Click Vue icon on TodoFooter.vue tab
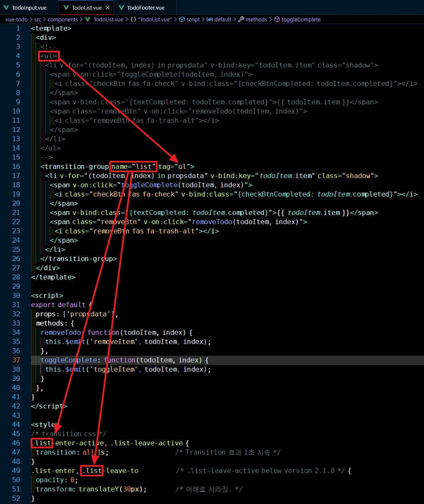Image resolution: width=424 pixels, height=504 pixels. (x=122, y=8)
